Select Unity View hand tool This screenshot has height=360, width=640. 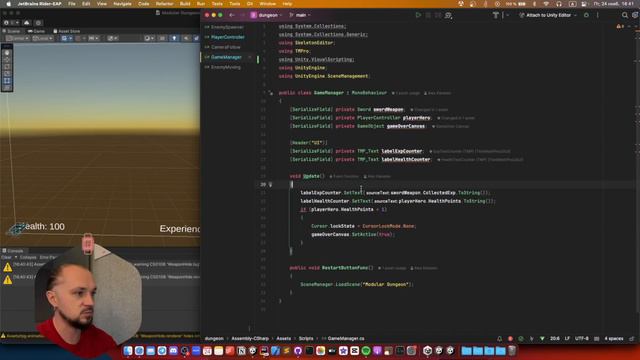pos(7,53)
